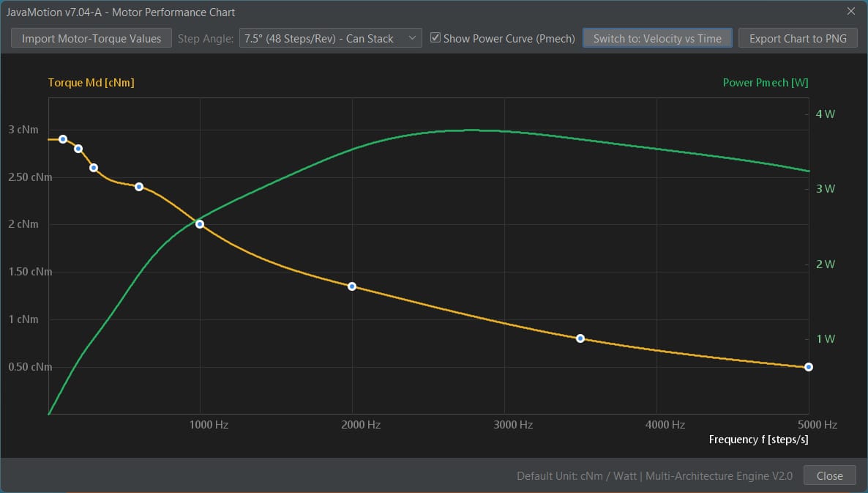
Task: Toggle Show Power Curve checkbox
Action: (435, 37)
